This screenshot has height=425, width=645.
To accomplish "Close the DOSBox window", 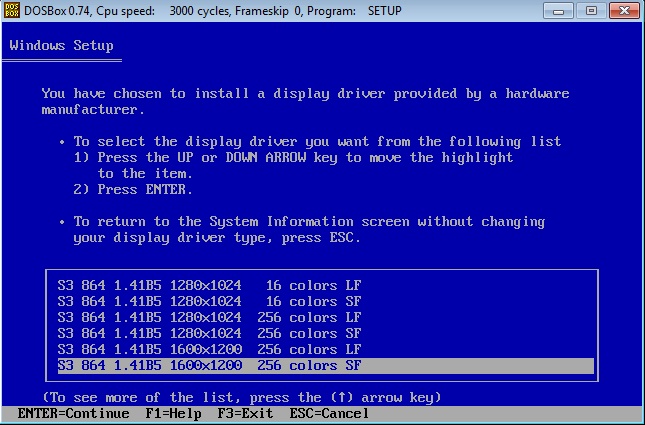I will click(x=624, y=11).
